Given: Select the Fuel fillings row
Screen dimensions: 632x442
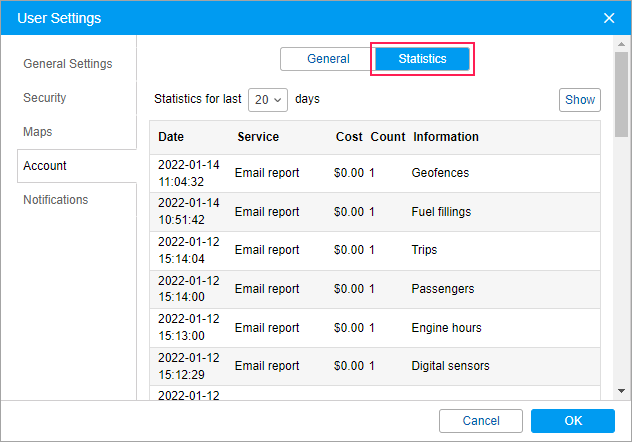Looking at the screenshot, I should click(441, 212).
